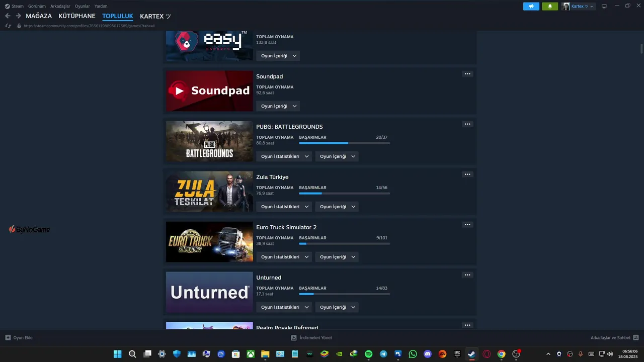The width and height of the screenshot is (644, 362).
Task: Open Epic Games launcher from taskbar
Action: (457, 354)
